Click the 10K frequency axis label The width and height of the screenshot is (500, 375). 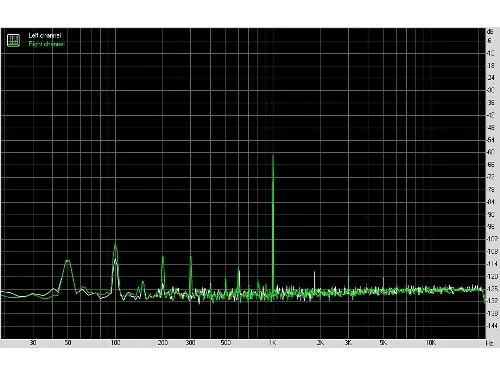pos(430,343)
